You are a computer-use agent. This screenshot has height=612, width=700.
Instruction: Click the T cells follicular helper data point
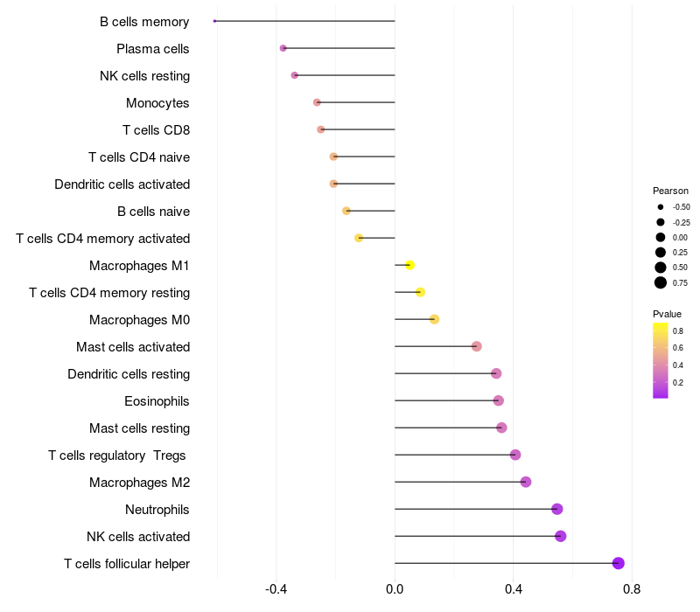[619, 563]
